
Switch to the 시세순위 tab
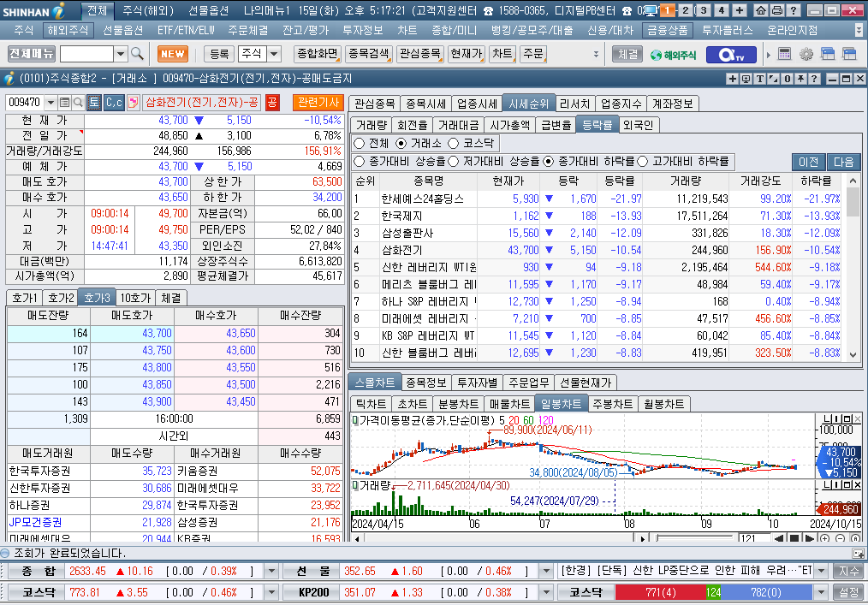528,104
